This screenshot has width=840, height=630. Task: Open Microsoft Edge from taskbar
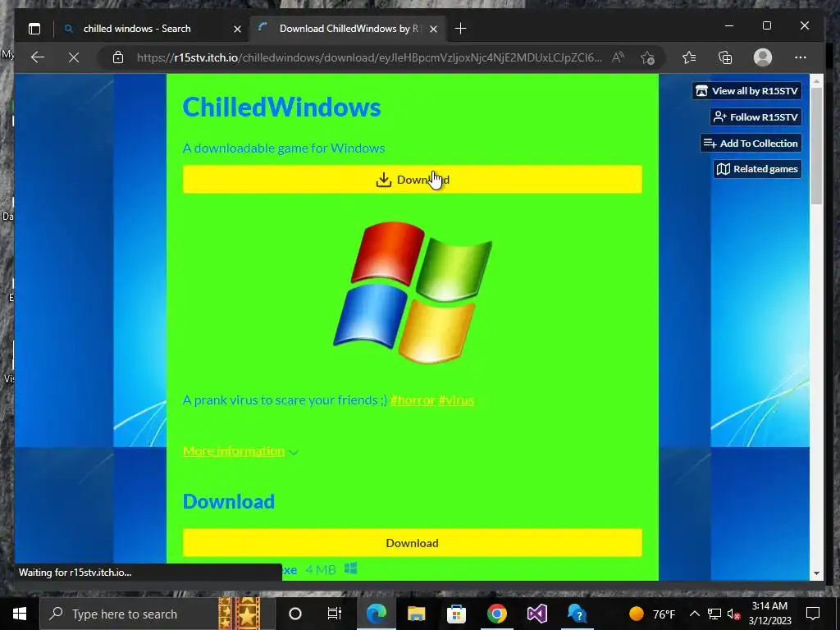[376, 614]
